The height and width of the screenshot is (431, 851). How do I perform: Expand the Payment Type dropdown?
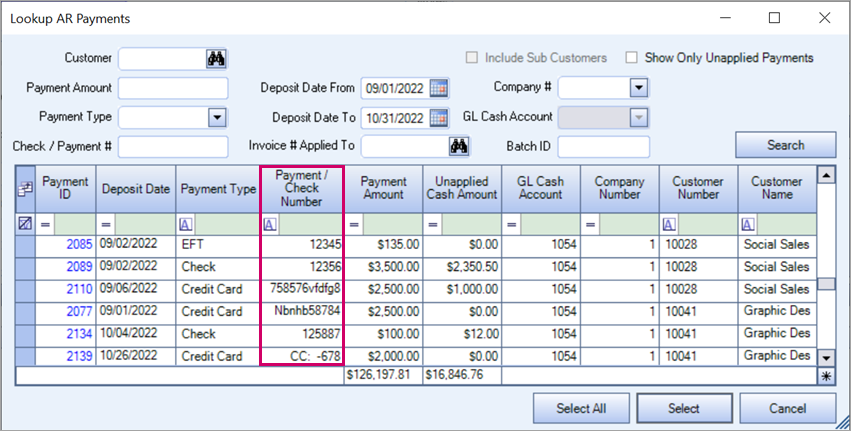click(217, 117)
